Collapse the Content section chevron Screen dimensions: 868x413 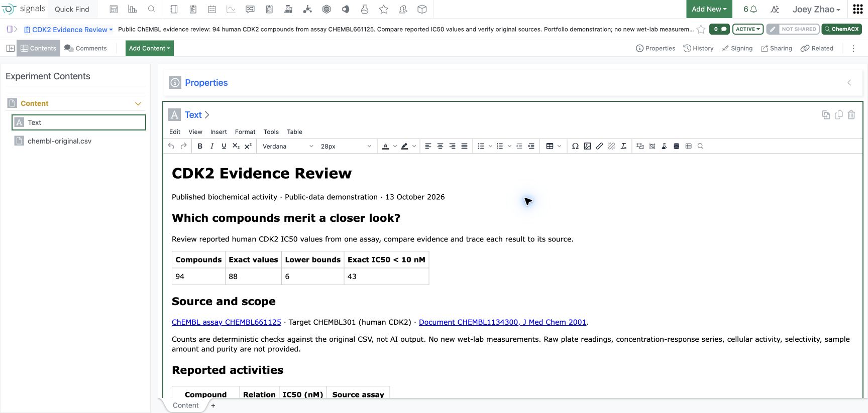[x=138, y=103]
